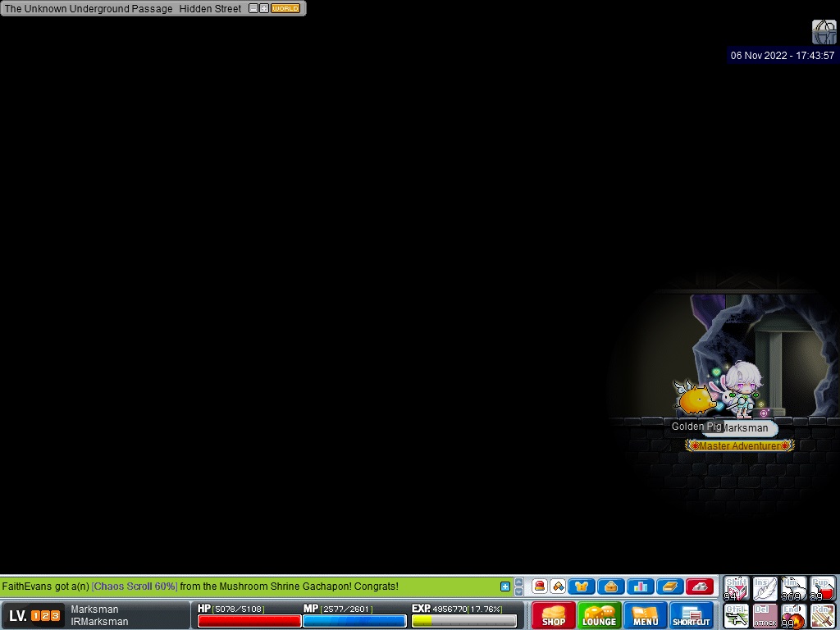
Task: Open the equipment shirt icon
Action: click(582, 587)
